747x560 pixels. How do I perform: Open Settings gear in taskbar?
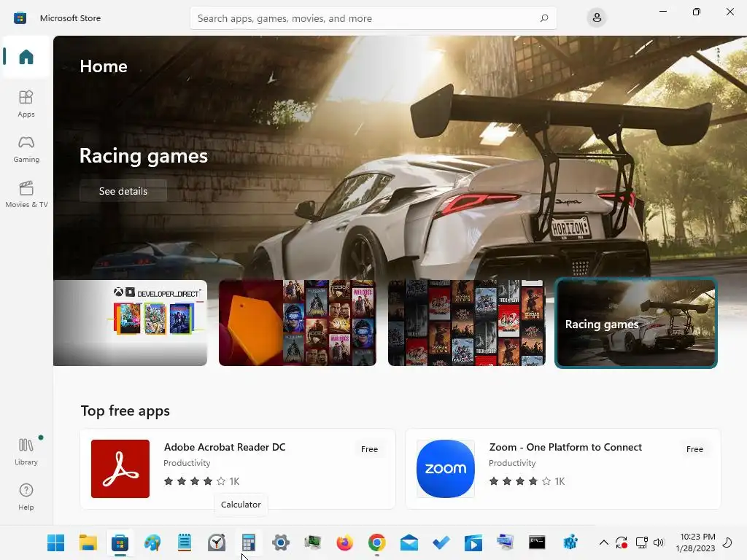(x=281, y=542)
